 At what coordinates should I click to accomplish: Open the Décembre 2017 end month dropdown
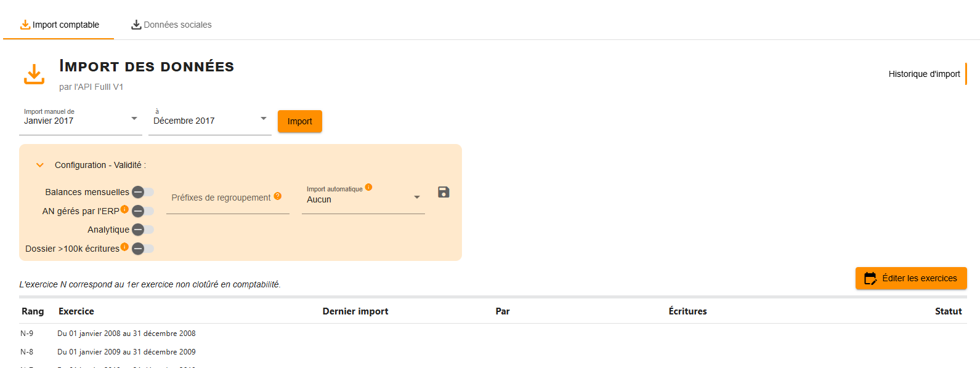pyautogui.click(x=210, y=120)
